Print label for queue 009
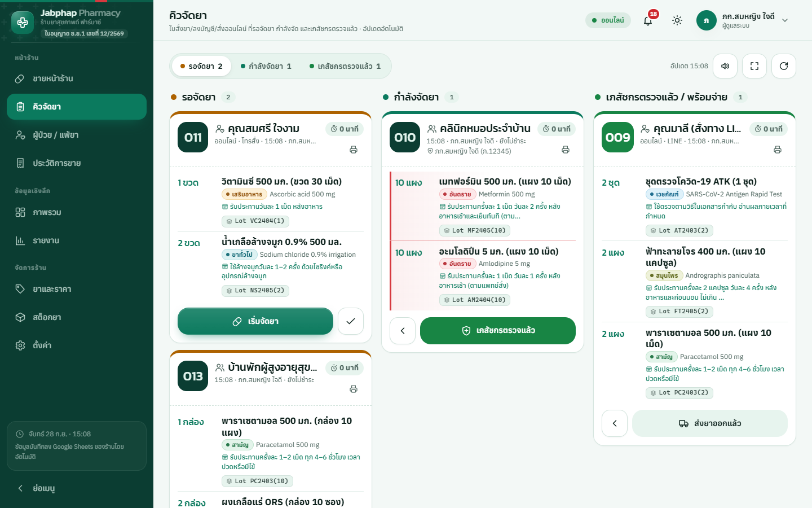Image resolution: width=812 pixels, height=508 pixels. (778, 150)
